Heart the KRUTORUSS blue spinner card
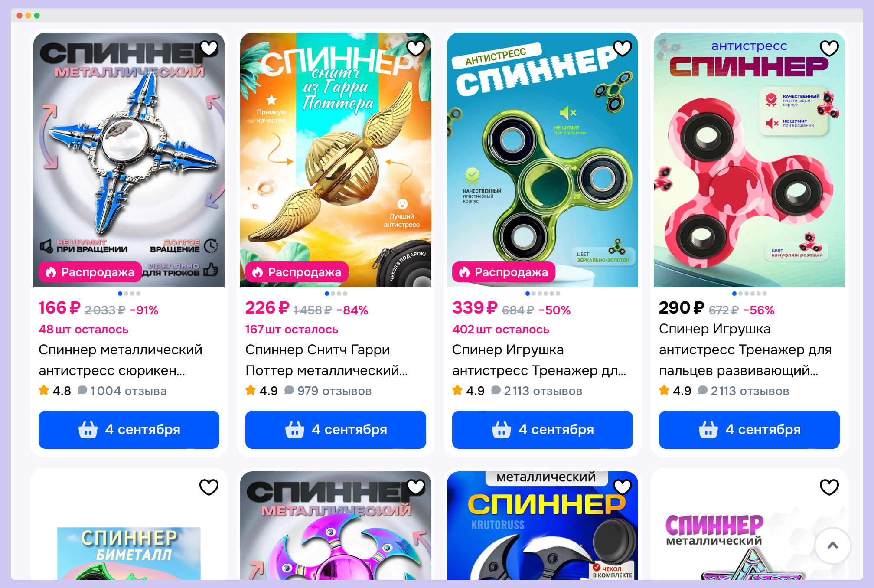Image resolution: width=874 pixels, height=588 pixels. (623, 487)
